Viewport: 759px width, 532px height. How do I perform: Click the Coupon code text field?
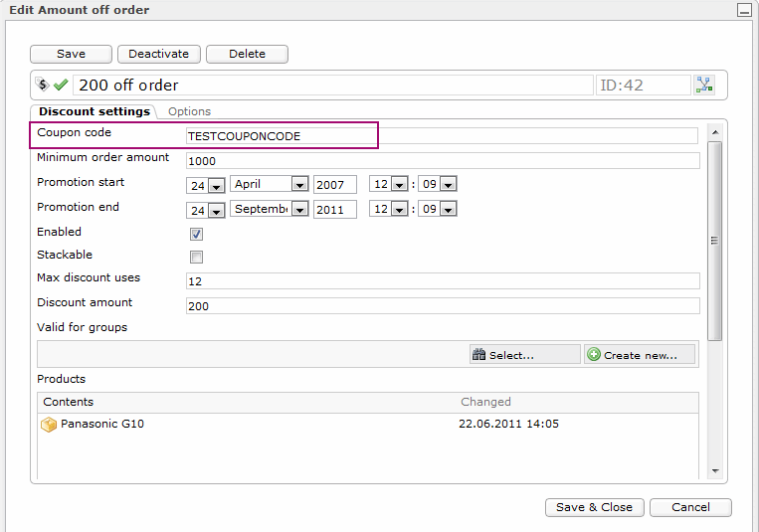(442, 136)
